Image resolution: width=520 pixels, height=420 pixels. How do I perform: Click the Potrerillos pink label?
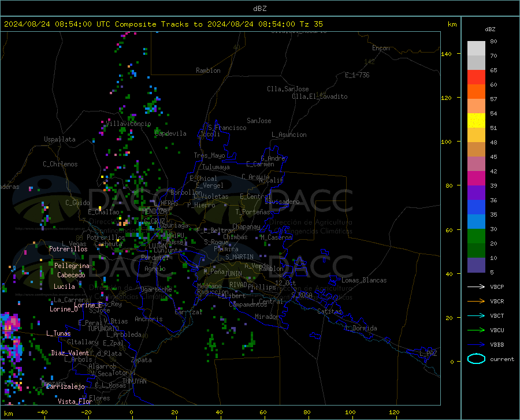[x=68, y=249]
